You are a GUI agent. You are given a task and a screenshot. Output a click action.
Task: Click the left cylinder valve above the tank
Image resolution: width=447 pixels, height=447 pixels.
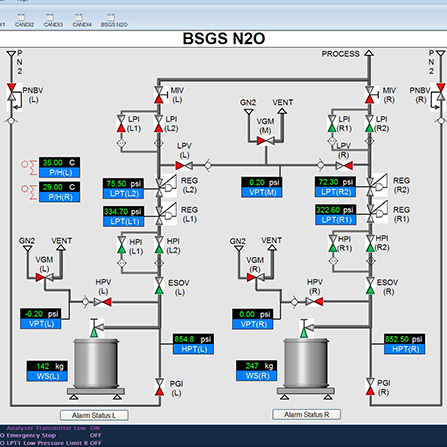click(96, 328)
